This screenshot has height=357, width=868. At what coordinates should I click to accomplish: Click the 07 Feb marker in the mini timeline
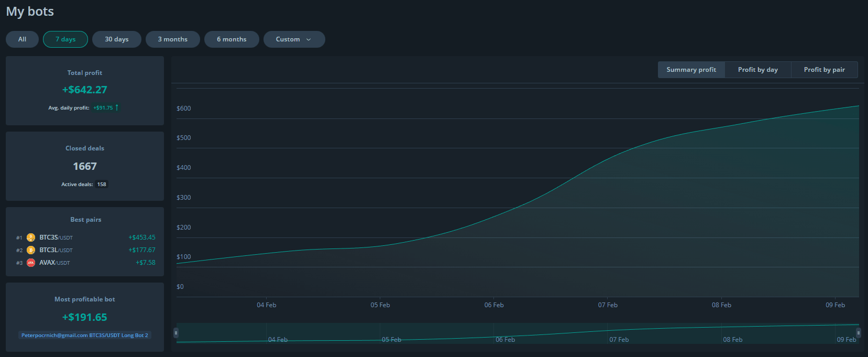point(619,340)
